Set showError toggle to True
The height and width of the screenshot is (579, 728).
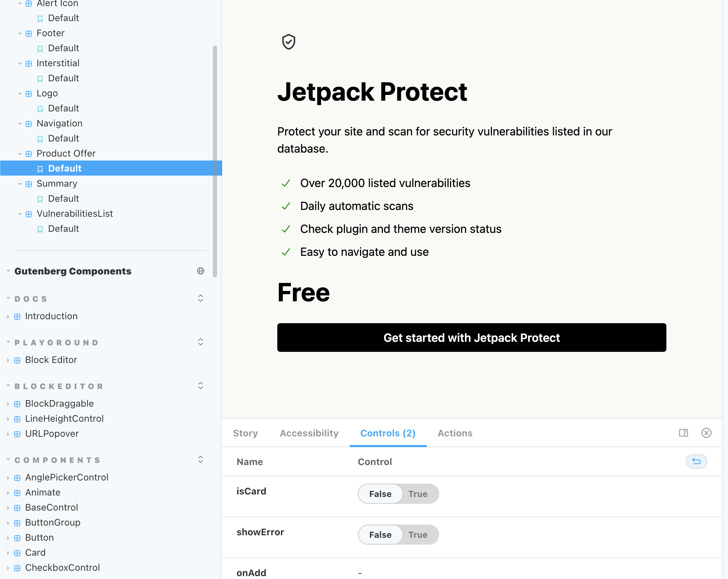coord(418,535)
